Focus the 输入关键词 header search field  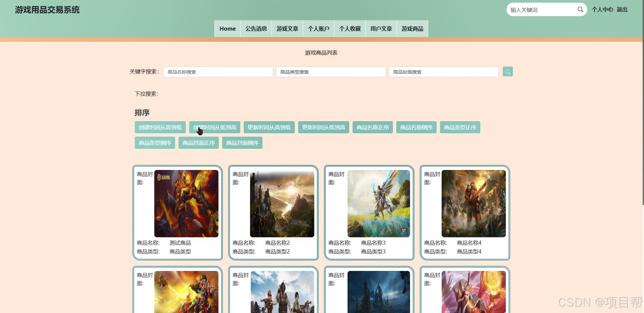click(x=542, y=10)
